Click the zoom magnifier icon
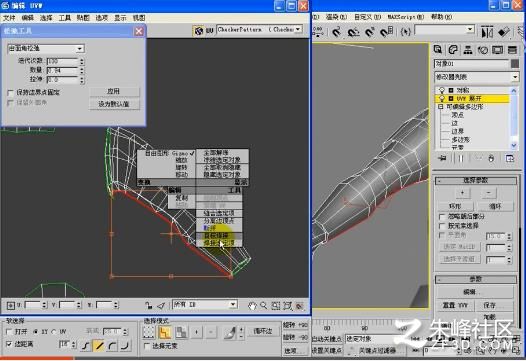This screenshot has width=526, height=361. click(264, 305)
